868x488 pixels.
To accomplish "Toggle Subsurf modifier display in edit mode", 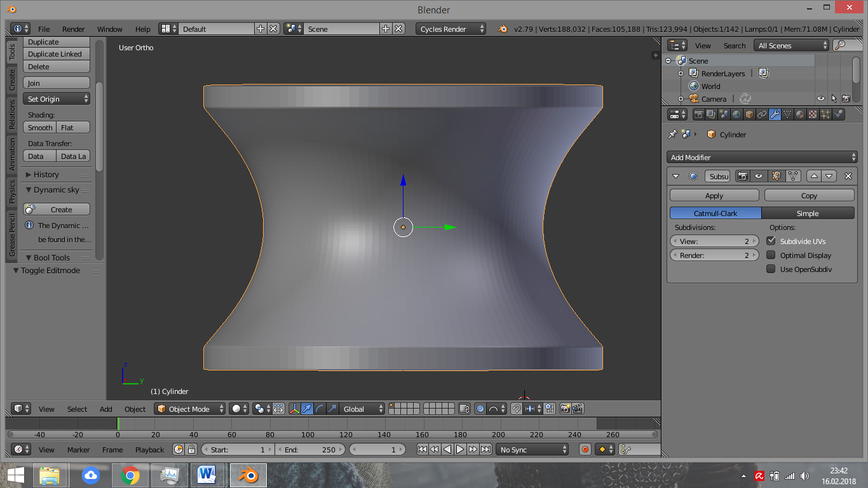I will [775, 176].
